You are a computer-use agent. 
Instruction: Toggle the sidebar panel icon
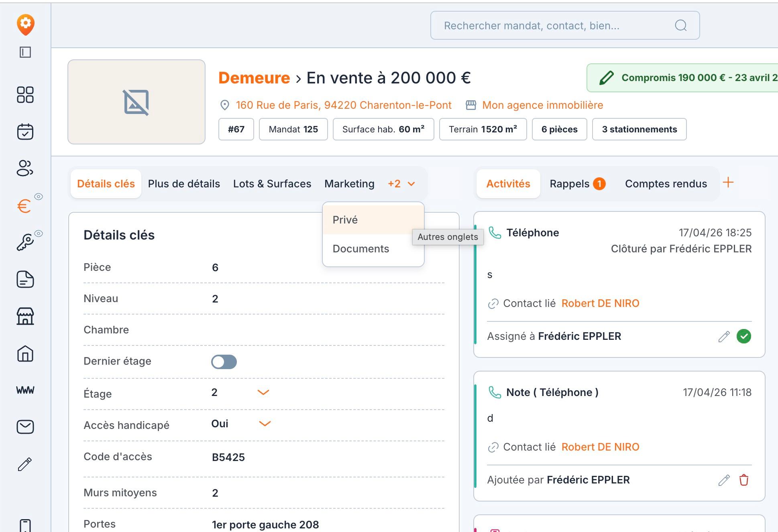click(25, 52)
